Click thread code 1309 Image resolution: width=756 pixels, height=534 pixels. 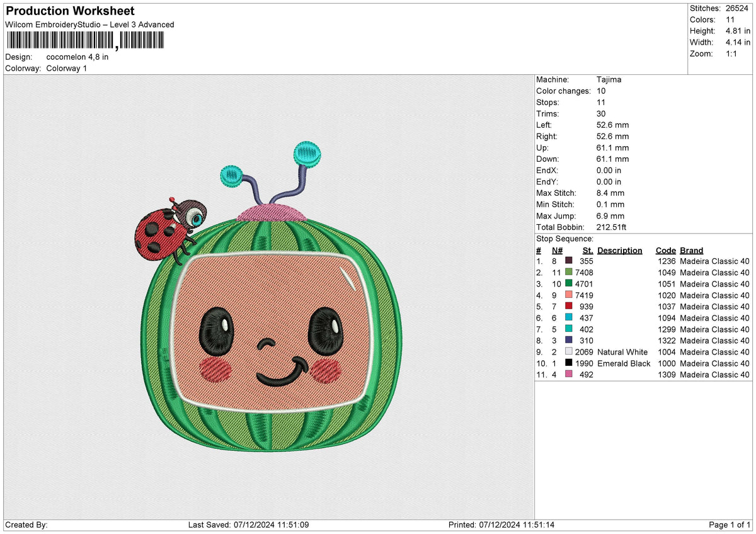click(666, 374)
